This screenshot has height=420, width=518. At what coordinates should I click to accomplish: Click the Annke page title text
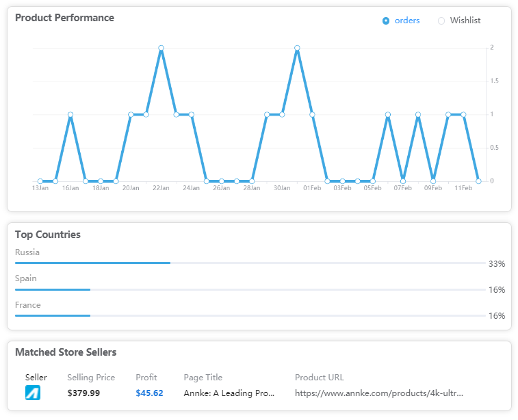(229, 393)
